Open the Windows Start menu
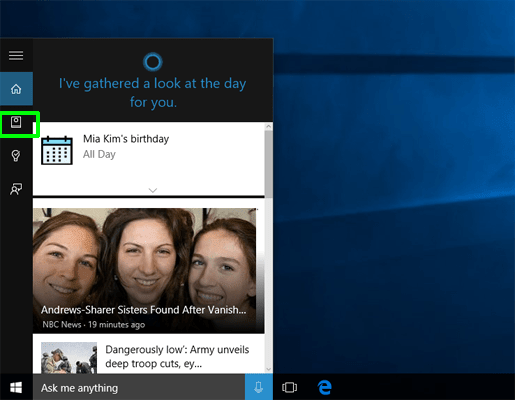 (16, 387)
